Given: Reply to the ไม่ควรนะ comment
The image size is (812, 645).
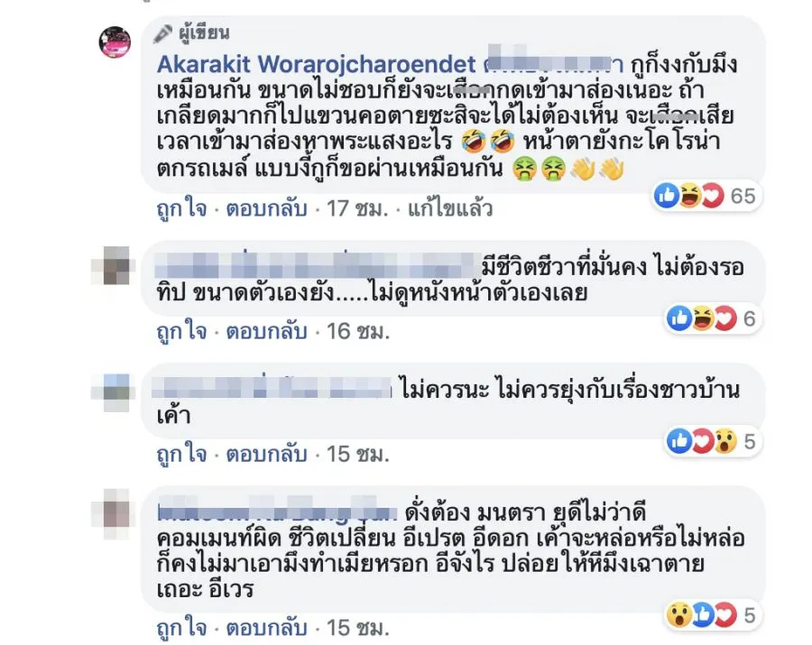Looking at the screenshot, I should 267,454.
